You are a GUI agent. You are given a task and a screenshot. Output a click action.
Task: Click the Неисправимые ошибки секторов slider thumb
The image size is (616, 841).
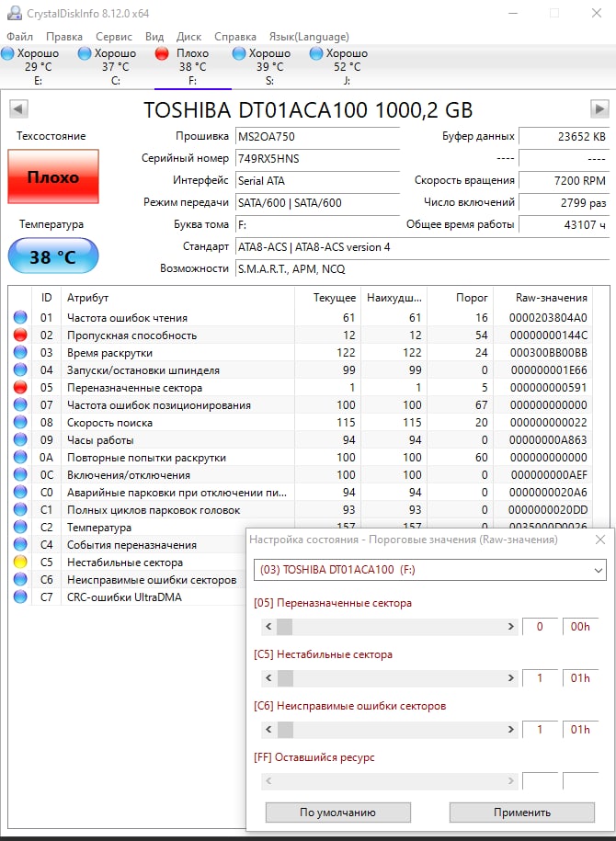[285, 730]
